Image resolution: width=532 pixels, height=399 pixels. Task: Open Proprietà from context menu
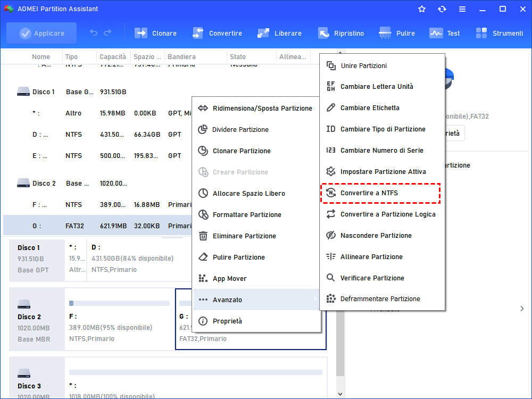256,321
